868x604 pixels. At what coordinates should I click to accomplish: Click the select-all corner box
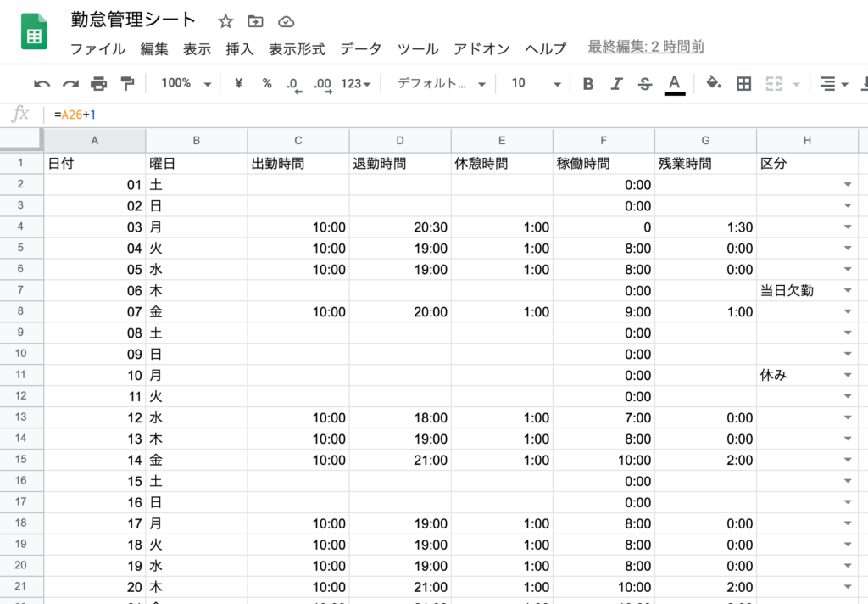point(21,140)
